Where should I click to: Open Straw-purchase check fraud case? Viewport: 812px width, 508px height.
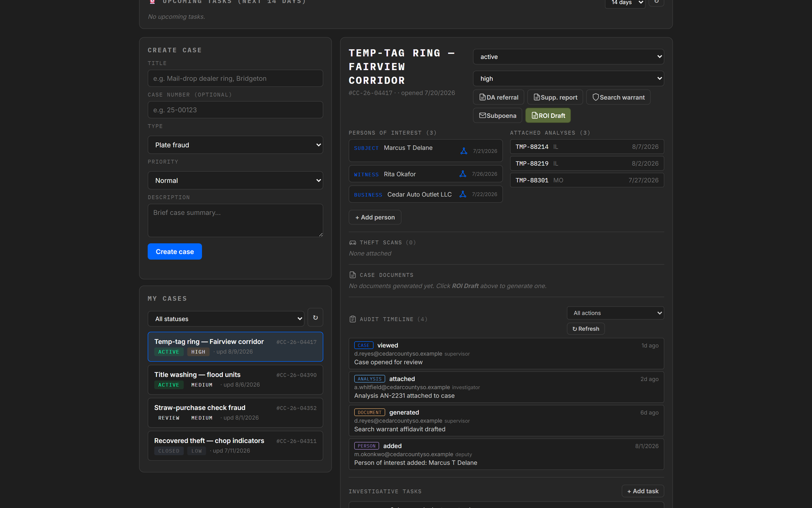pos(235,412)
